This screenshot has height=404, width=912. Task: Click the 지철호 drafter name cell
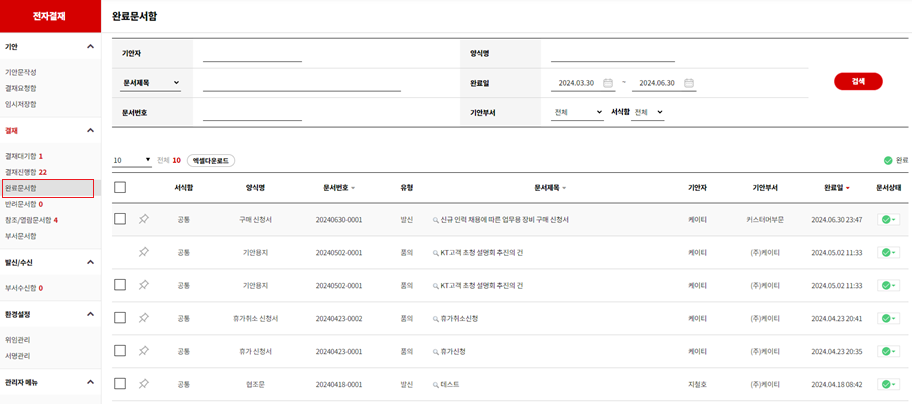click(697, 385)
